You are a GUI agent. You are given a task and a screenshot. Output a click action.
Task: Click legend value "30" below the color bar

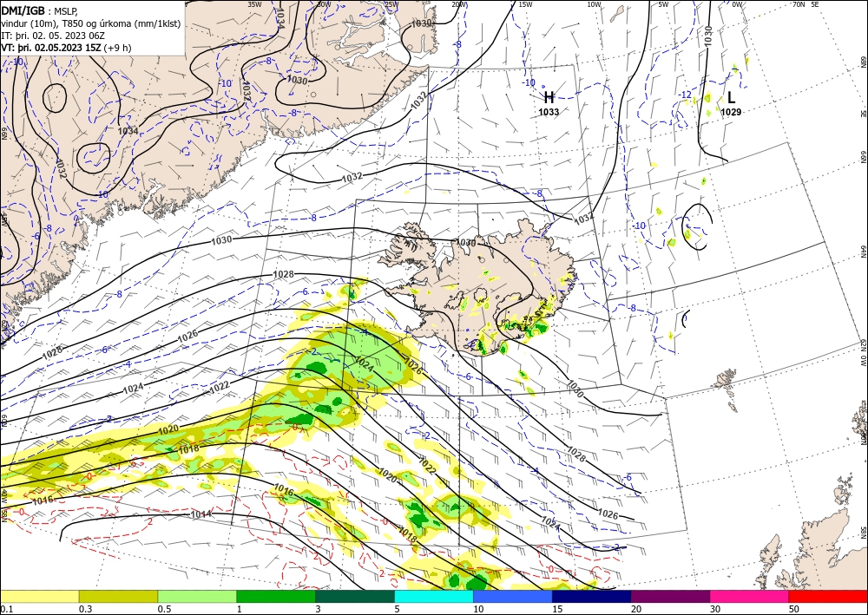pyautogui.click(x=714, y=609)
